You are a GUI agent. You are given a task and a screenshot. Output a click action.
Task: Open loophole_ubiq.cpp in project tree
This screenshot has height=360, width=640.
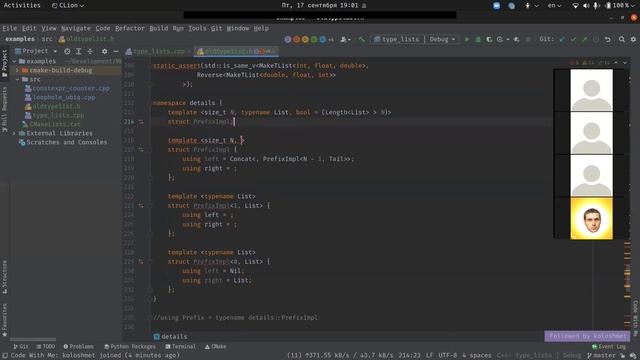[x=64, y=97]
